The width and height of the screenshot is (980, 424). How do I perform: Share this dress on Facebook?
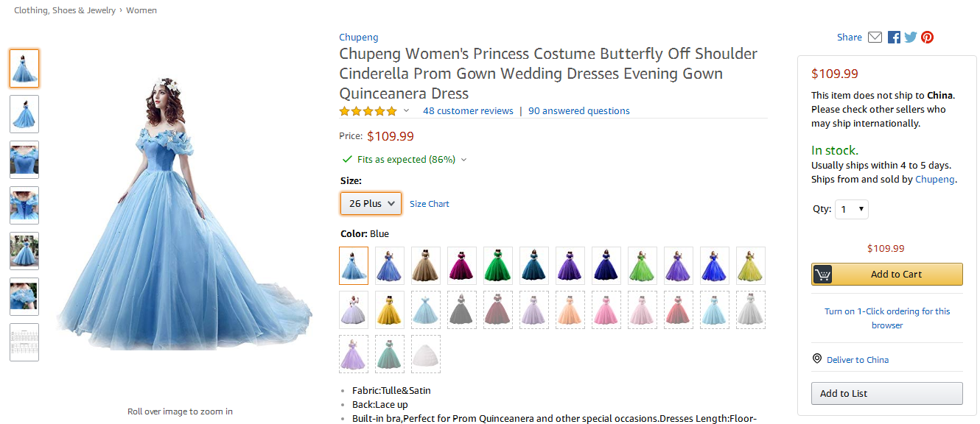[894, 38]
